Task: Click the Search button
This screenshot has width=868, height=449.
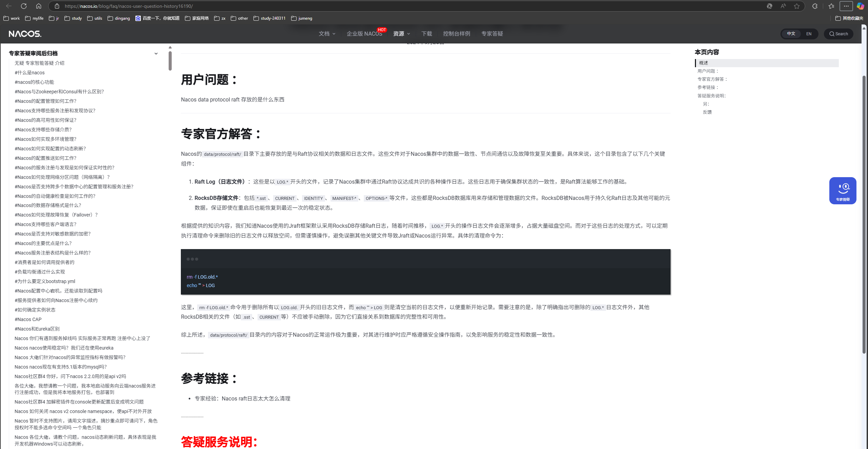Action: click(838, 34)
